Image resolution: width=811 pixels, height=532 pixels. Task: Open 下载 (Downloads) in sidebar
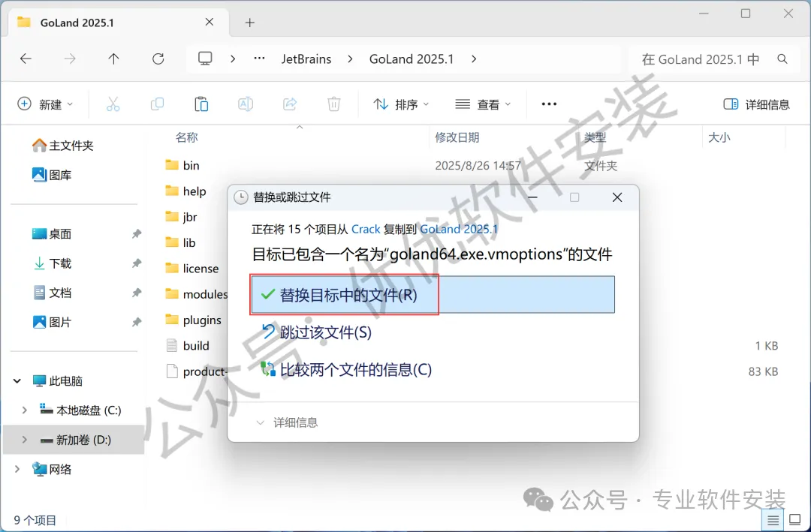[52, 263]
